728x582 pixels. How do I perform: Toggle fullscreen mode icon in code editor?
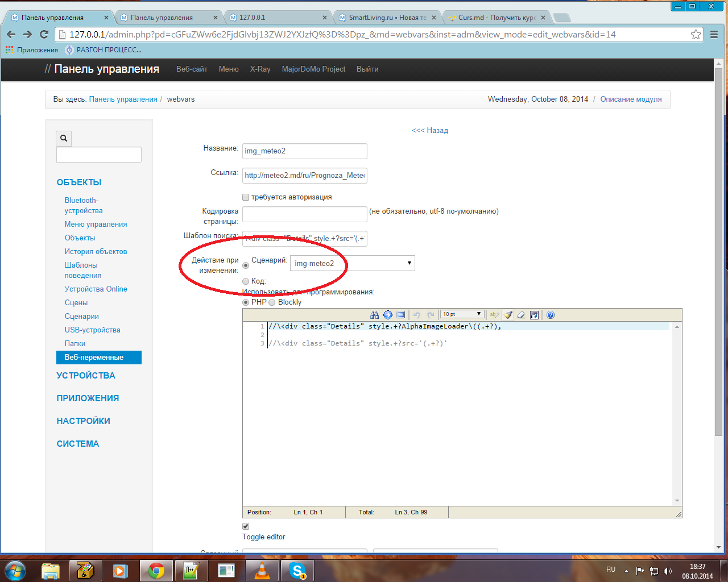[x=401, y=315]
